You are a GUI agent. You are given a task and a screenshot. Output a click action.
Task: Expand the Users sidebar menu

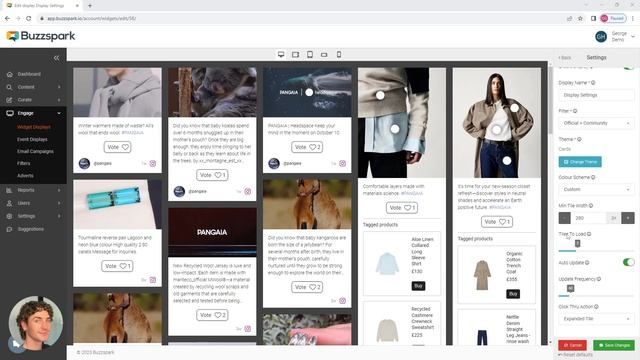click(33, 203)
